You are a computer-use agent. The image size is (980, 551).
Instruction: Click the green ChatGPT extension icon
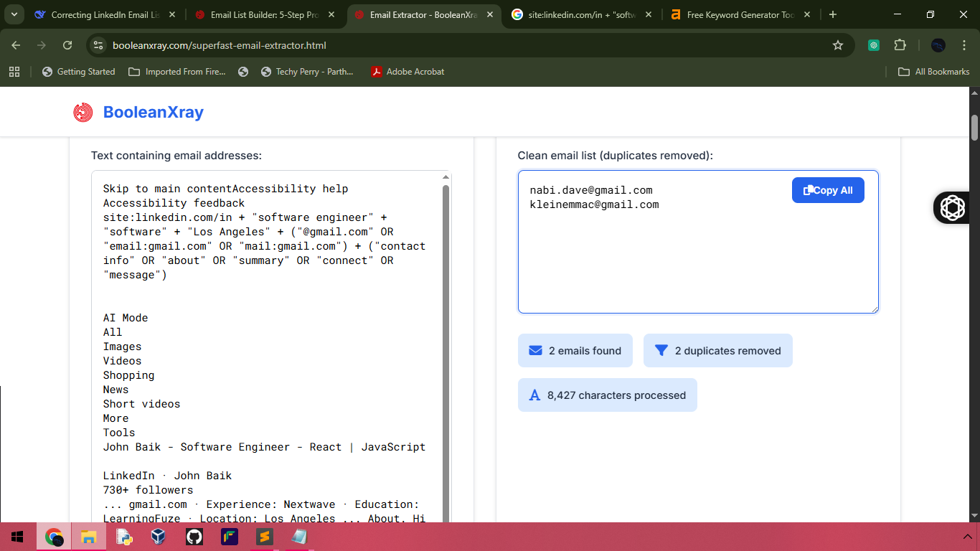point(873,45)
